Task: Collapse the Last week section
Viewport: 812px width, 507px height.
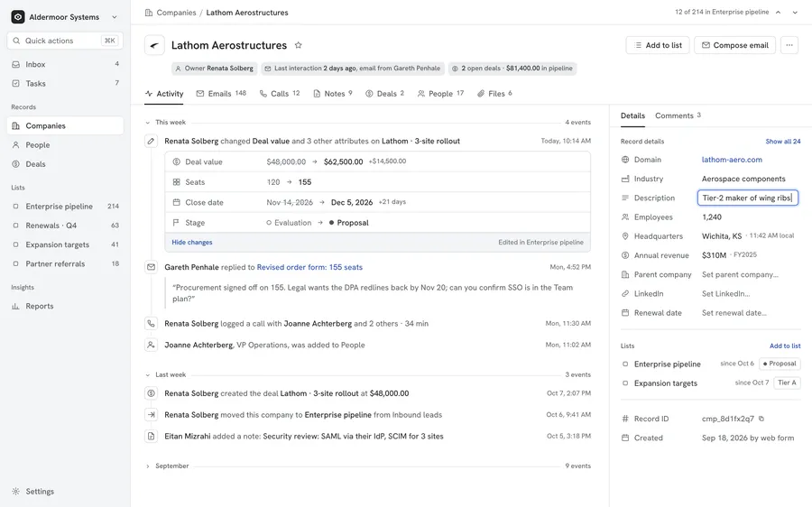Action: [148, 375]
